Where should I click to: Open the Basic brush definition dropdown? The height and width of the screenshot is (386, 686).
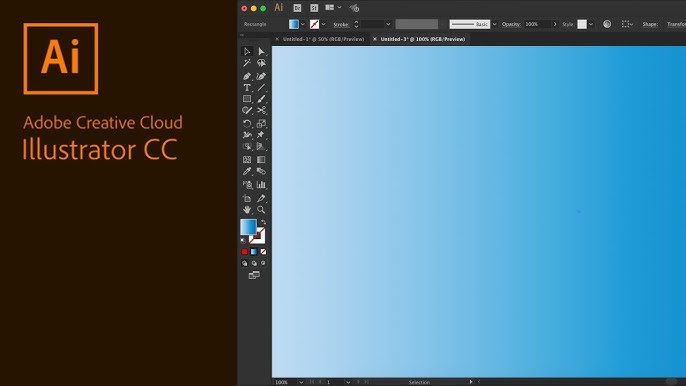pyautogui.click(x=494, y=25)
